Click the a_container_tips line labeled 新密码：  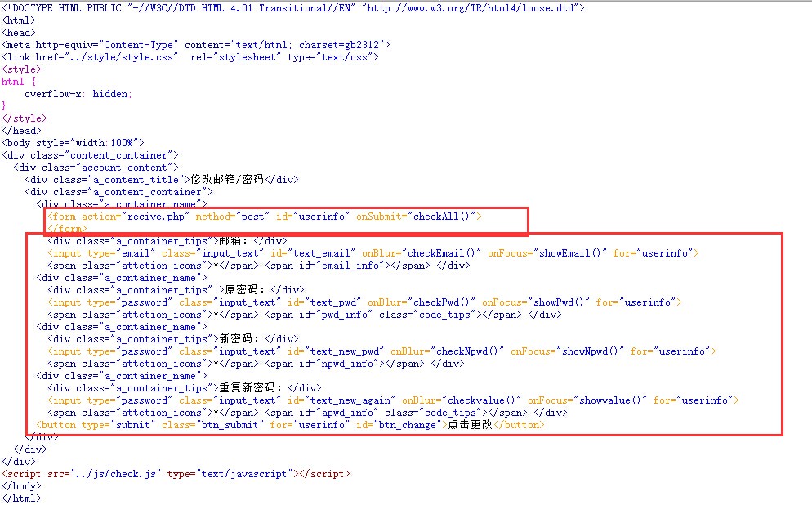(173, 339)
